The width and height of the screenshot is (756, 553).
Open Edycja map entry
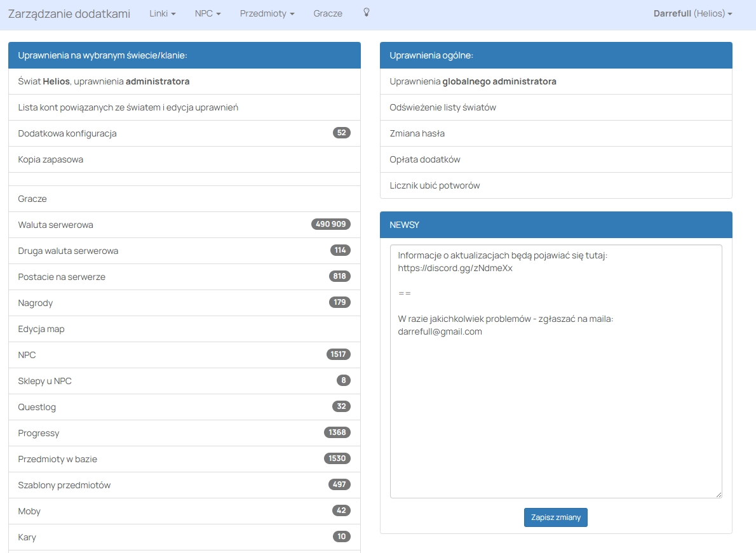pyautogui.click(x=41, y=329)
